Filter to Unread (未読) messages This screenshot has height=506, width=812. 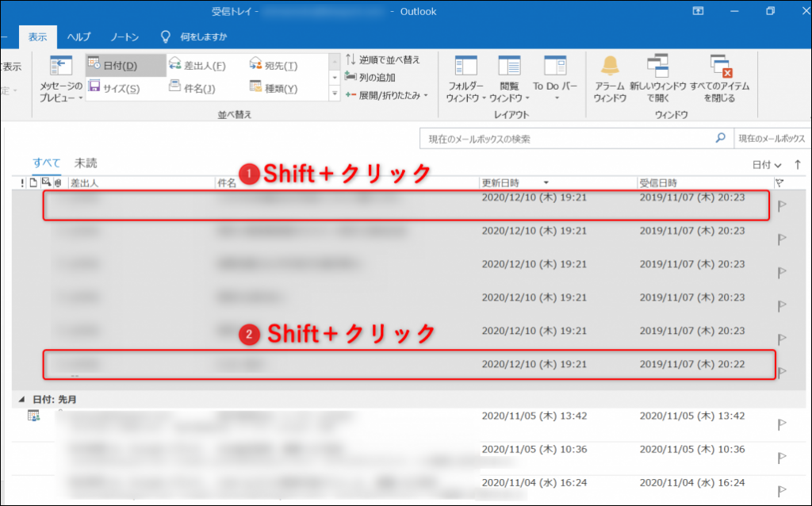point(86,163)
